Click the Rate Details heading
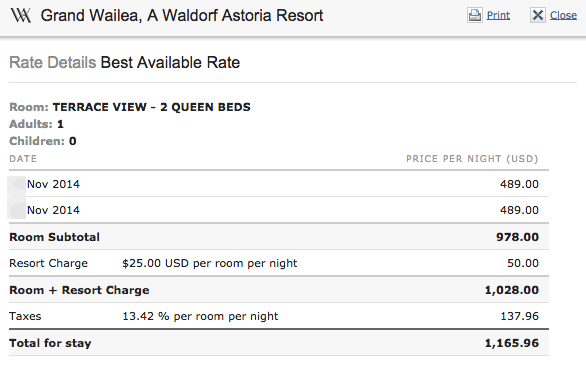This screenshot has width=586, height=365. [x=53, y=62]
